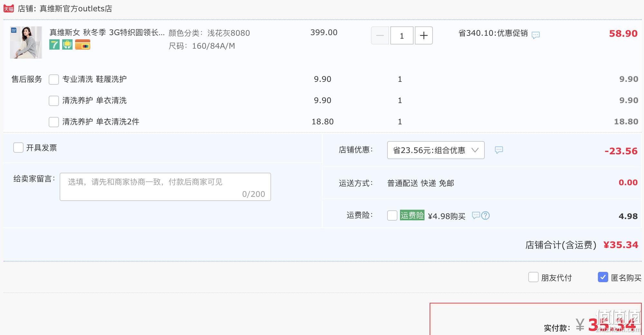Enable the 朋友代付 checkbox
Screen dimensions: 644x335
tap(533, 277)
